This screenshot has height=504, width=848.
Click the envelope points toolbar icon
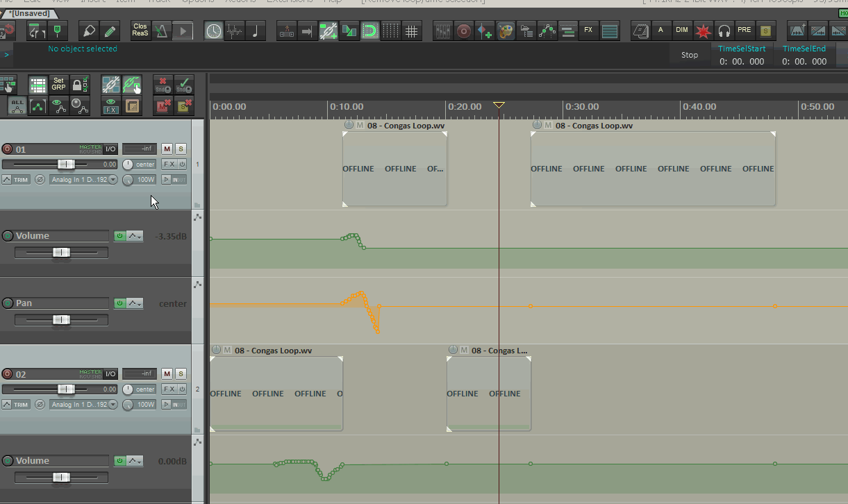click(x=547, y=31)
